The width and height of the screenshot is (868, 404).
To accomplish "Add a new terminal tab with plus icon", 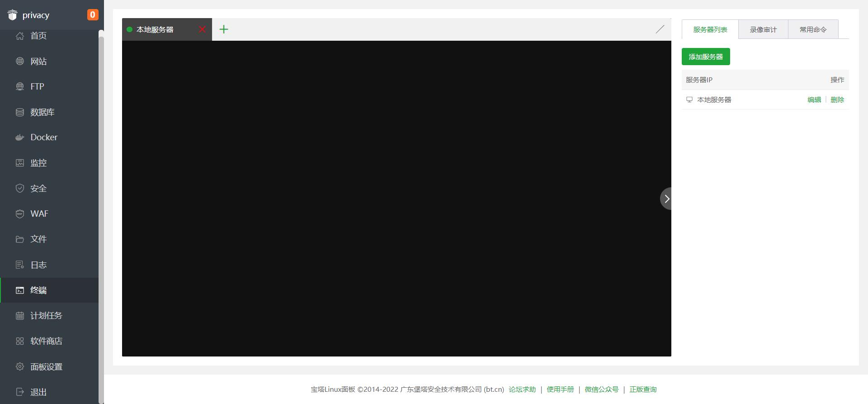I will click(224, 29).
